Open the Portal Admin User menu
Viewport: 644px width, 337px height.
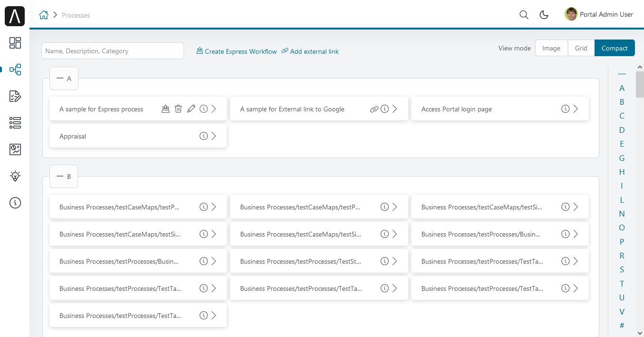(x=599, y=14)
